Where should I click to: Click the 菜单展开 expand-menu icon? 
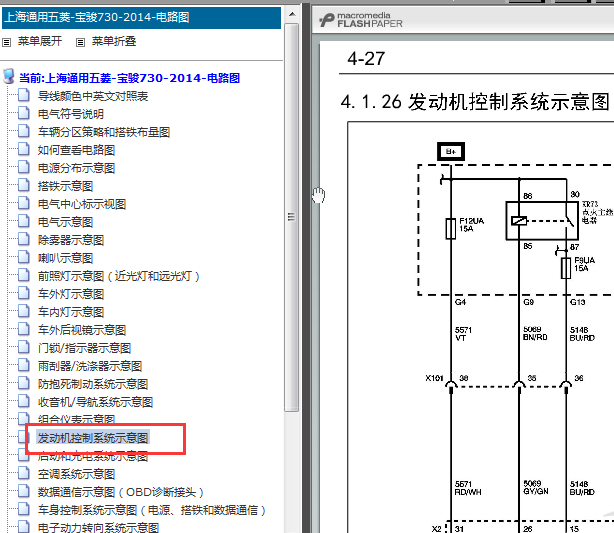tap(7, 42)
